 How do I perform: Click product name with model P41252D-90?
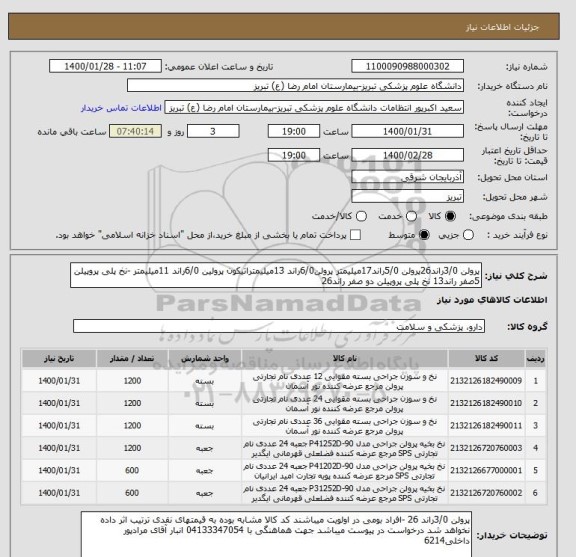344,449
